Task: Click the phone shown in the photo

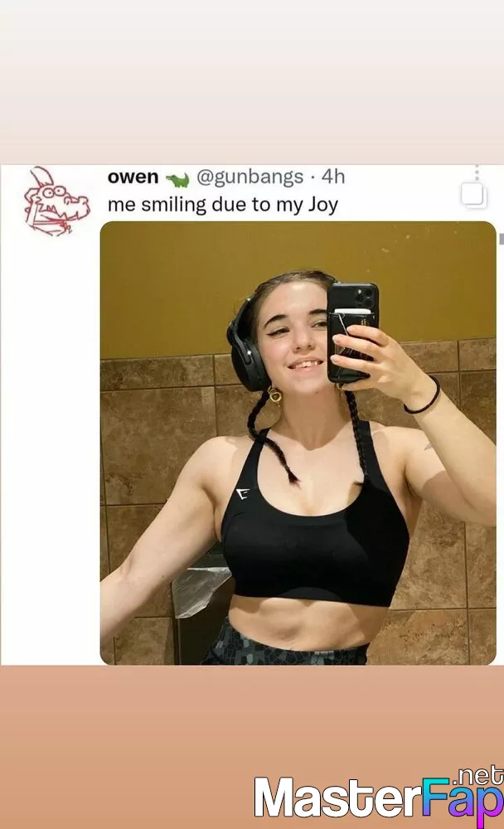Action: (x=352, y=332)
